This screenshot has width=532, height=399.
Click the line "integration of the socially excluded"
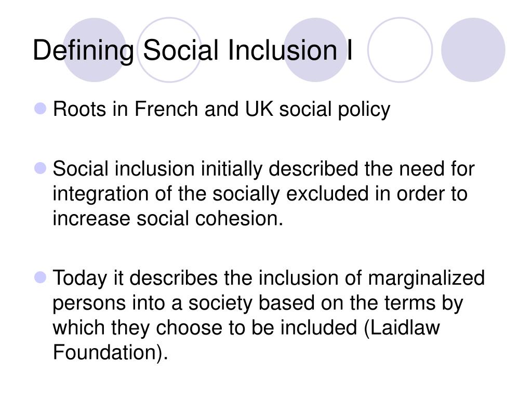point(211,195)
